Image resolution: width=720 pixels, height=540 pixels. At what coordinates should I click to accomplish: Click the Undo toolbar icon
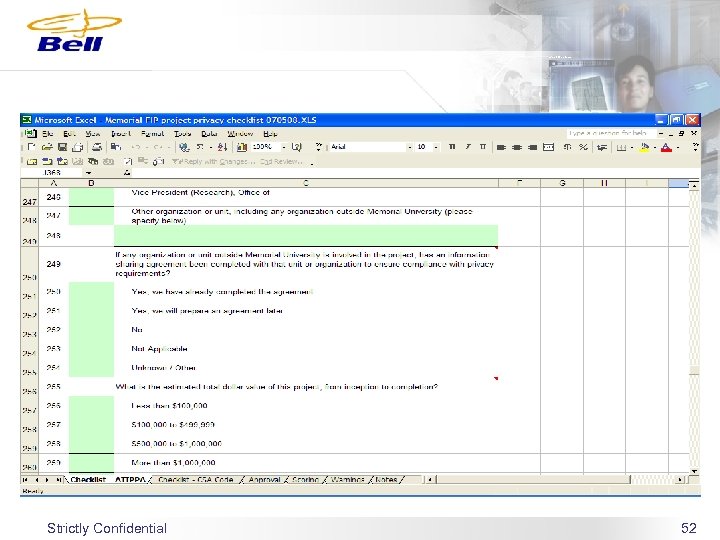pos(136,147)
